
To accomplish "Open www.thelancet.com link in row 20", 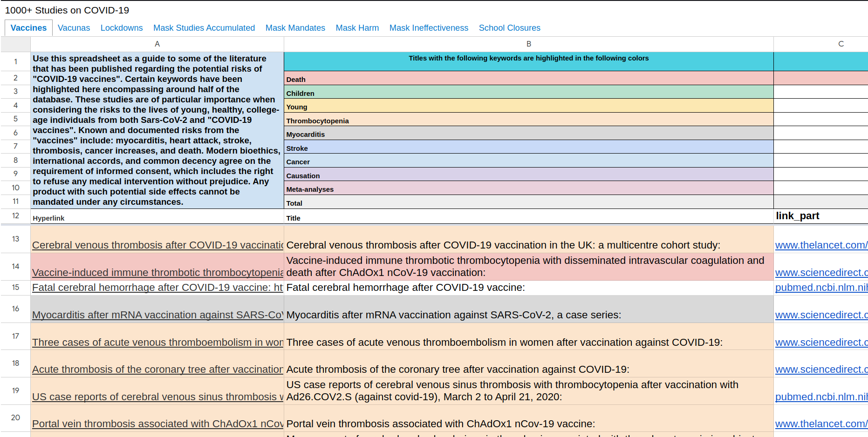I will click(821, 424).
